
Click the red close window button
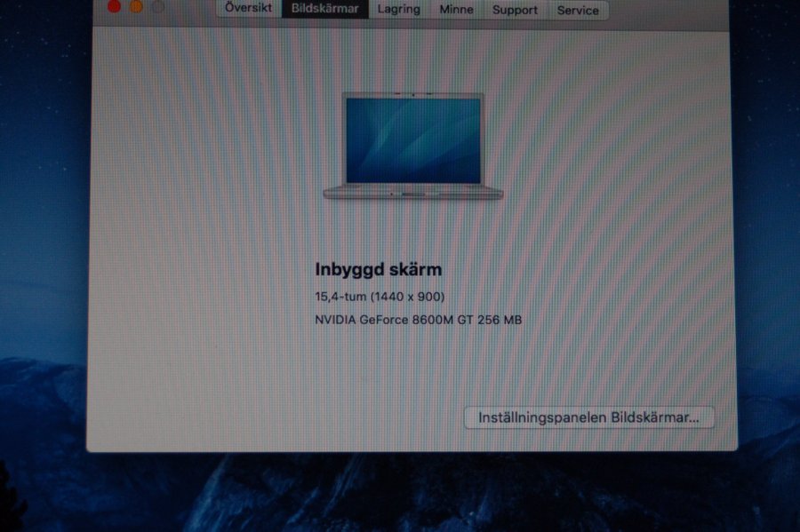pyautogui.click(x=114, y=7)
